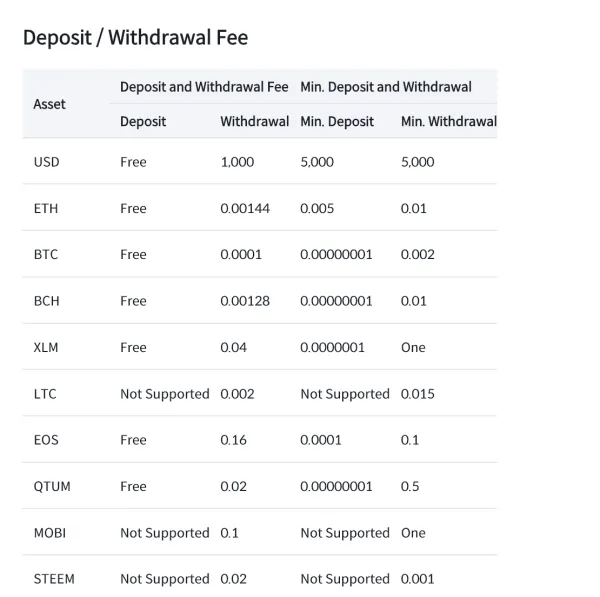
Task: Select the Deposit and Withdrawal Fee header
Action: (x=204, y=87)
